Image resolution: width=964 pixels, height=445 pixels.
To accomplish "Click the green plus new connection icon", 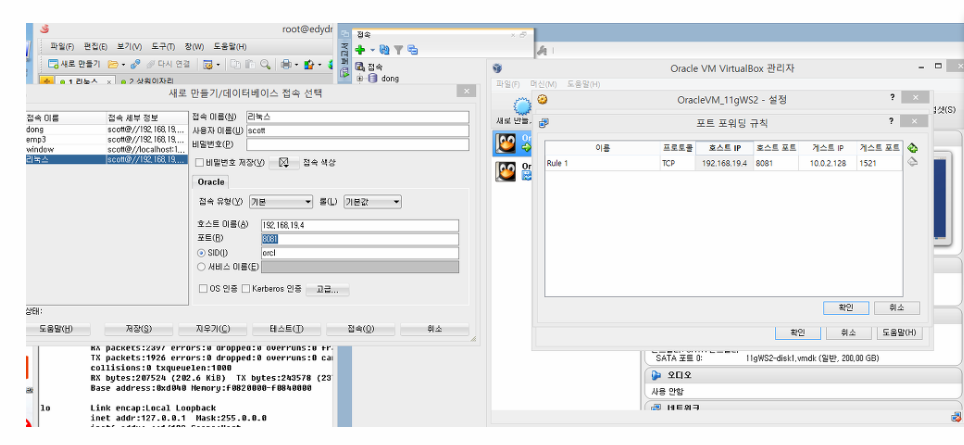I will tap(360, 50).
